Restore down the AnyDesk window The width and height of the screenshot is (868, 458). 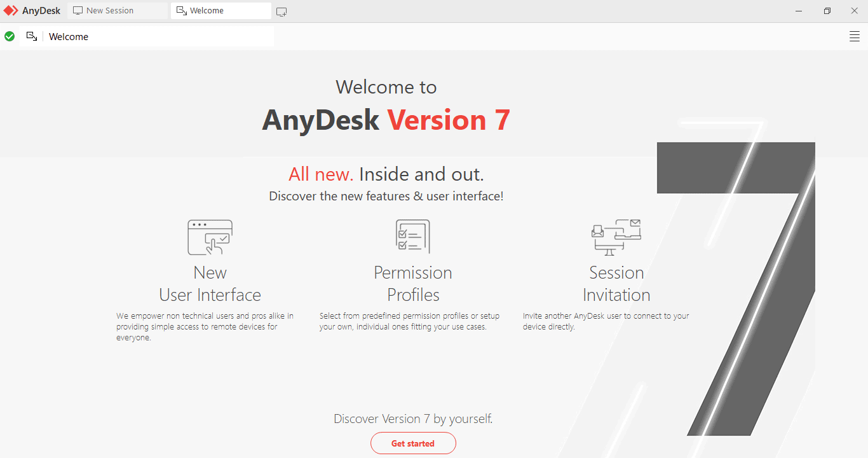(827, 11)
